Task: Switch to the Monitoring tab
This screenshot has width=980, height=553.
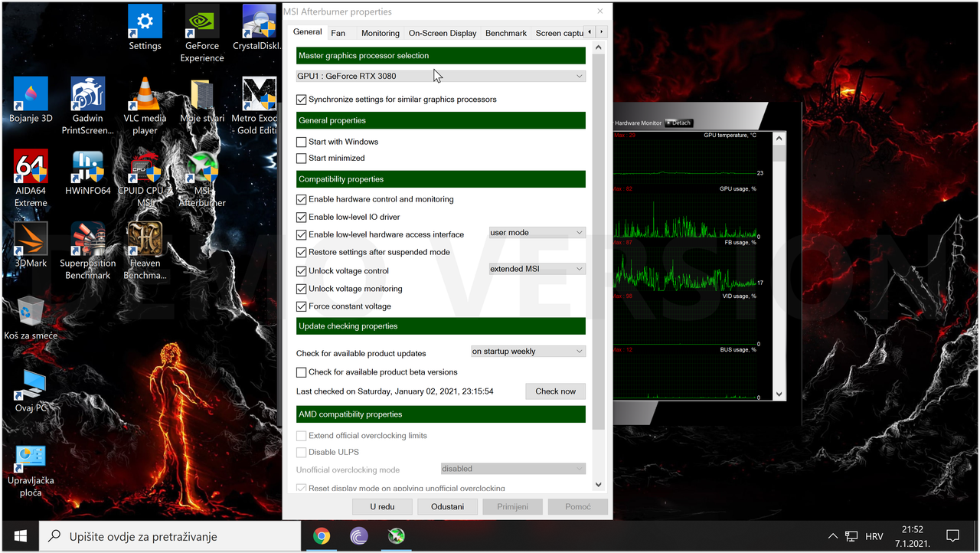Action: pyautogui.click(x=381, y=33)
